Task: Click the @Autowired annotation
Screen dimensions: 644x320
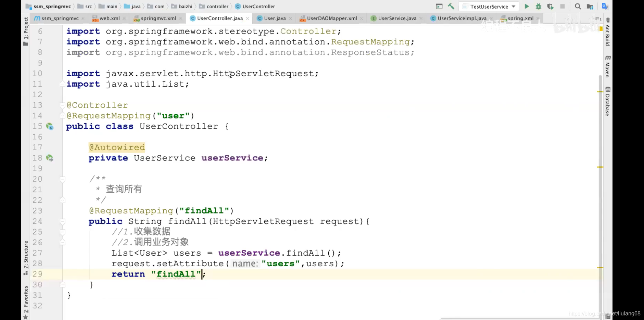Action: click(117, 148)
